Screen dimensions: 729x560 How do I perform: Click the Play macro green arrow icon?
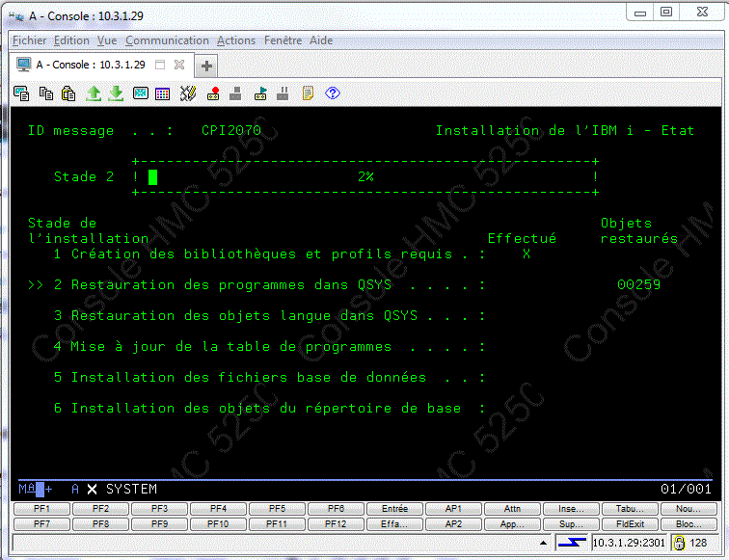[x=260, y=93]
